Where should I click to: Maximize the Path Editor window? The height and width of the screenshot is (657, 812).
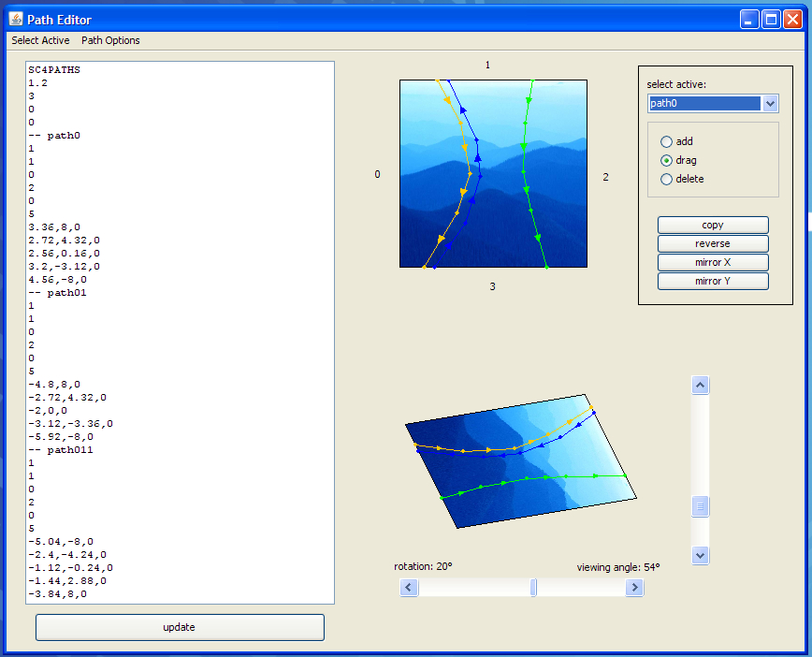click(772, 19)
